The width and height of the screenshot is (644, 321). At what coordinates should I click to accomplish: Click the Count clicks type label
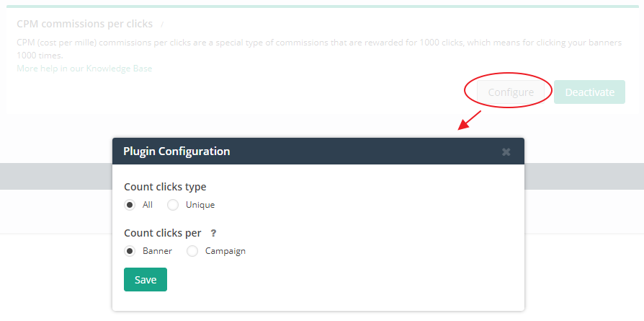click(165, 187)
